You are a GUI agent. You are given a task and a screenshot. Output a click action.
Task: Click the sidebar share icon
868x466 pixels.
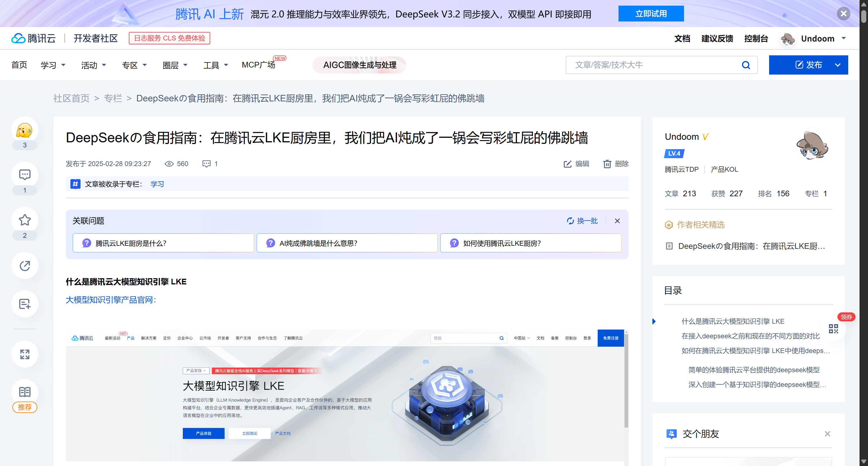pos(25,266)
